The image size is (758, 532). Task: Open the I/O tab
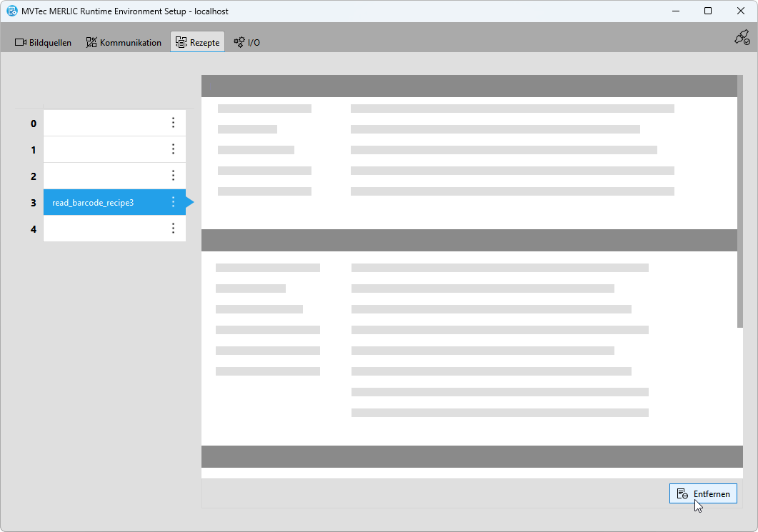[x=247, y=42]
